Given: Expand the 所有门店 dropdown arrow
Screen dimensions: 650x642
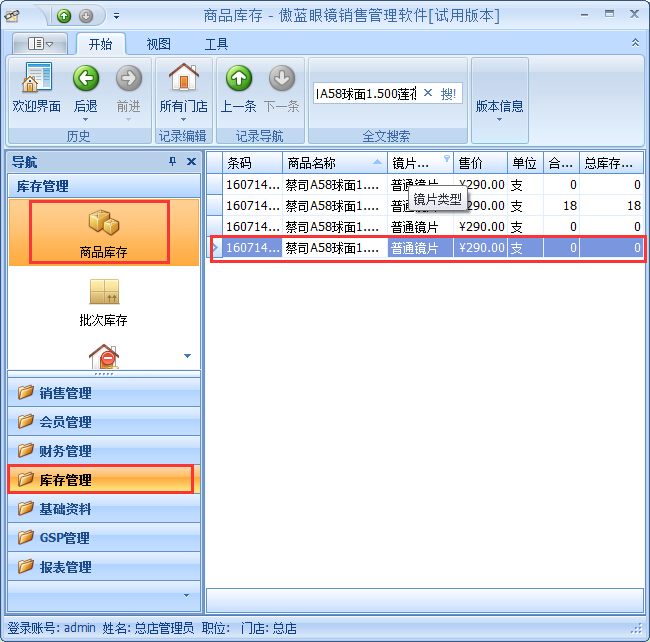Looking at the screenshot, I should point(184,120).
